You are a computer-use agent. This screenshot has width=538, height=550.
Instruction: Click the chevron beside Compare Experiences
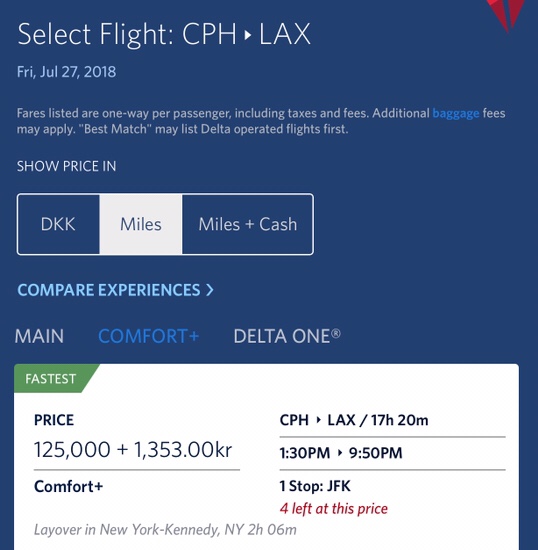(210, 290)
